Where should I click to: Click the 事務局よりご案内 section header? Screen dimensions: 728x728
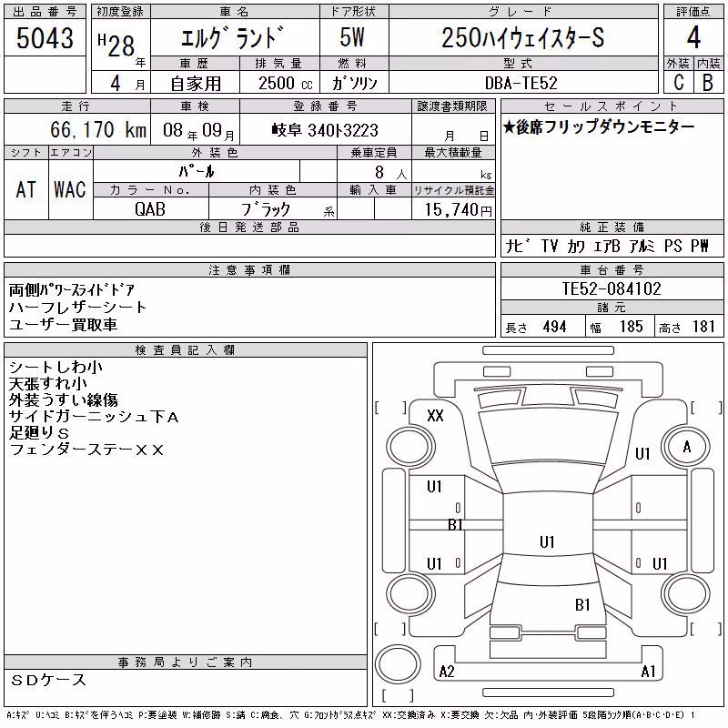186,662
